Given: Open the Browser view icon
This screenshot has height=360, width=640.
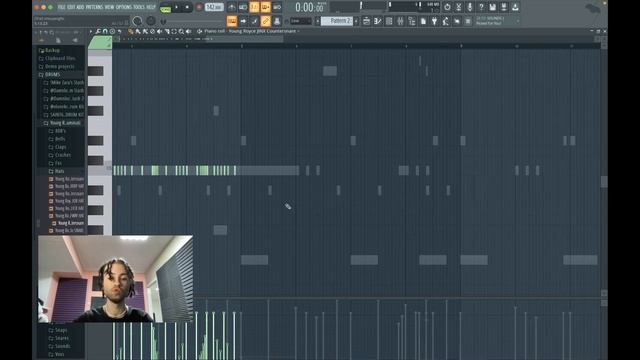Looking at the screenshot, I should [x=412, y=21].
